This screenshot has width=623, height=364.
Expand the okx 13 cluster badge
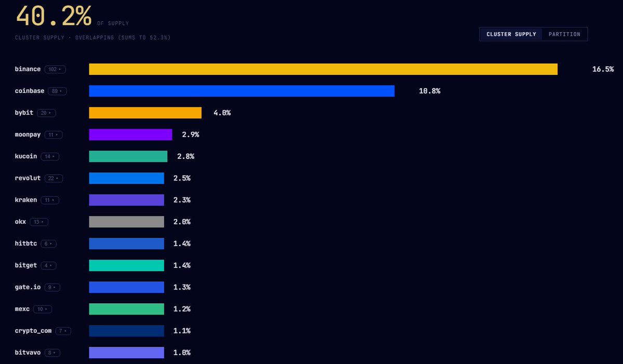(x=39, y=222)
